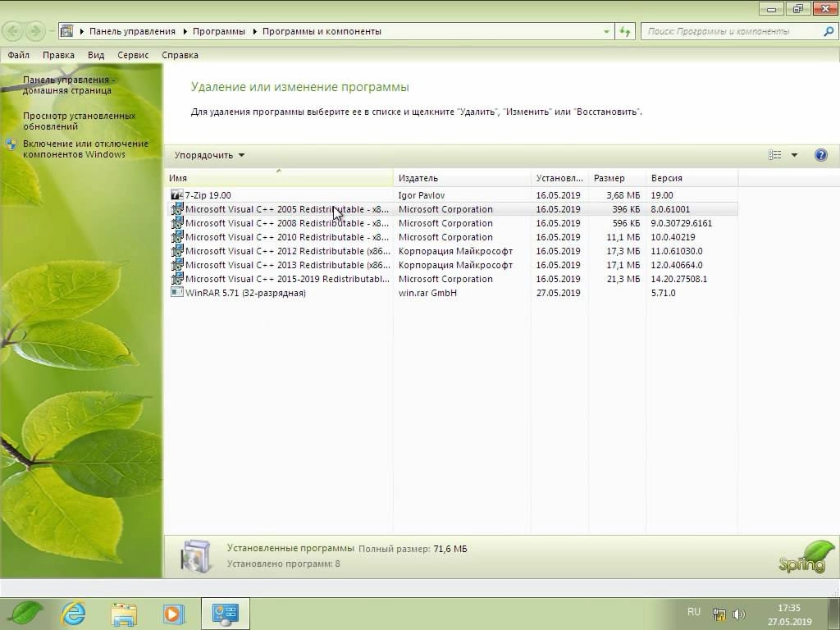This screenshot has height=630, width=840.
Task: Expand the arrow after Панель управления breadcrumb
Action: pyautogui.click(x=185, y=32)
